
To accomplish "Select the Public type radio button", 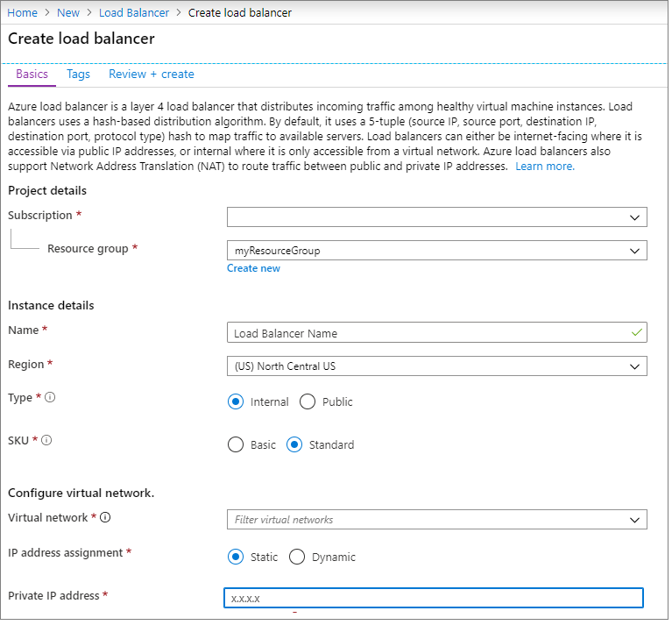I will coord(308,401).
